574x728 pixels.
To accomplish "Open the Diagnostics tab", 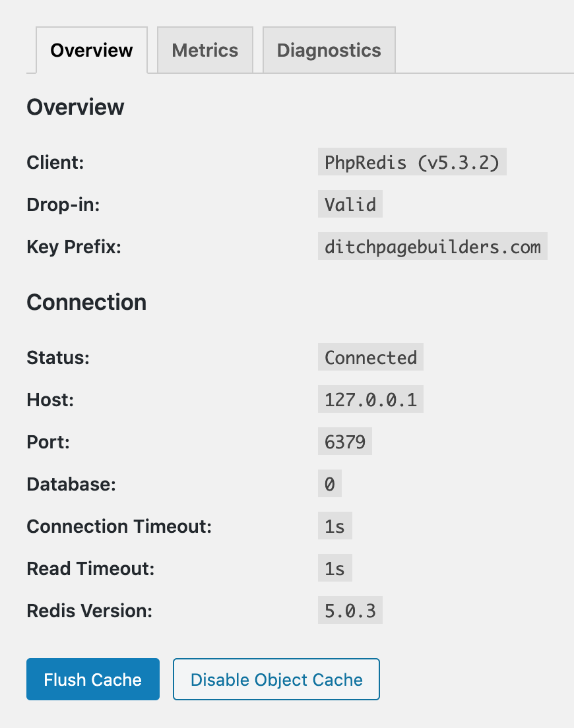I will (329, 50).
